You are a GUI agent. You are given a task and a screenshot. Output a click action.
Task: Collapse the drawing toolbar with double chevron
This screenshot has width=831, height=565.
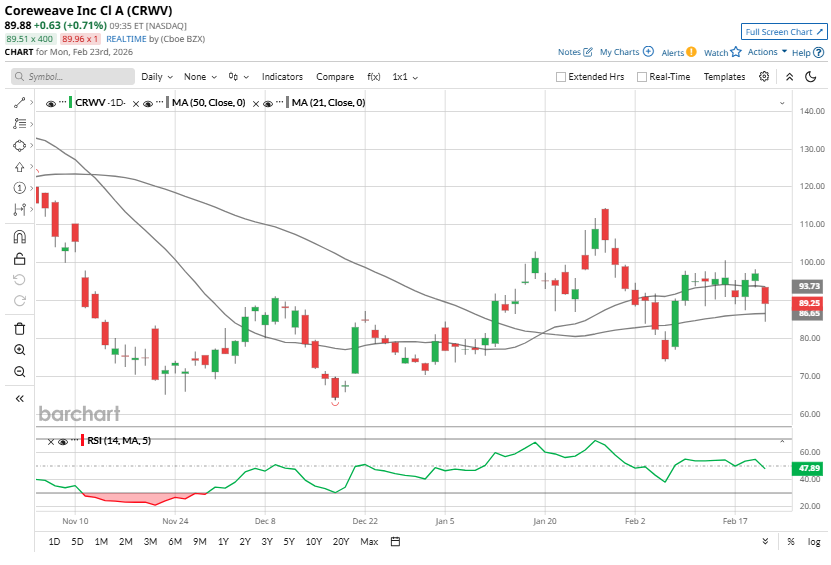pyautogui.click(x=20, y=399)
